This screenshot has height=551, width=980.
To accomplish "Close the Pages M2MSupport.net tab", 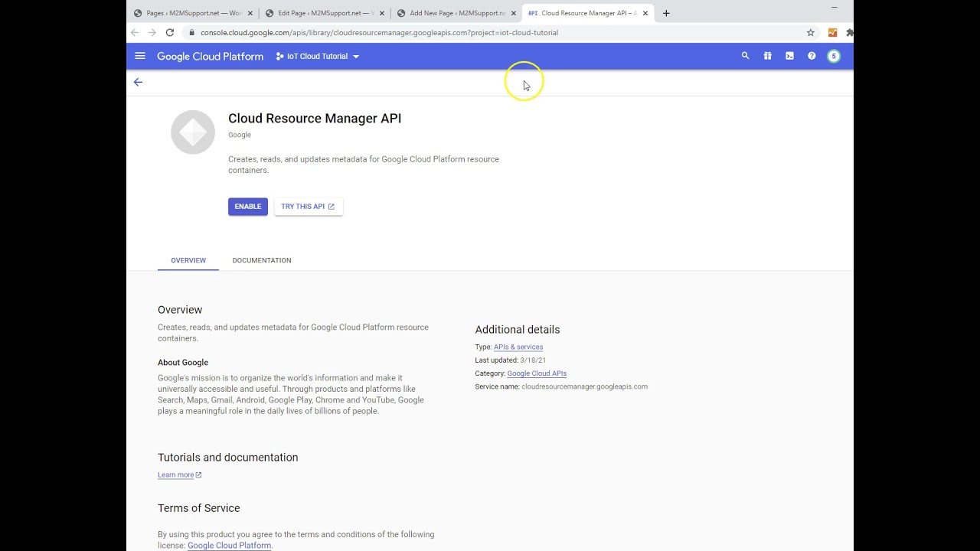I will [x=250, y=13].
